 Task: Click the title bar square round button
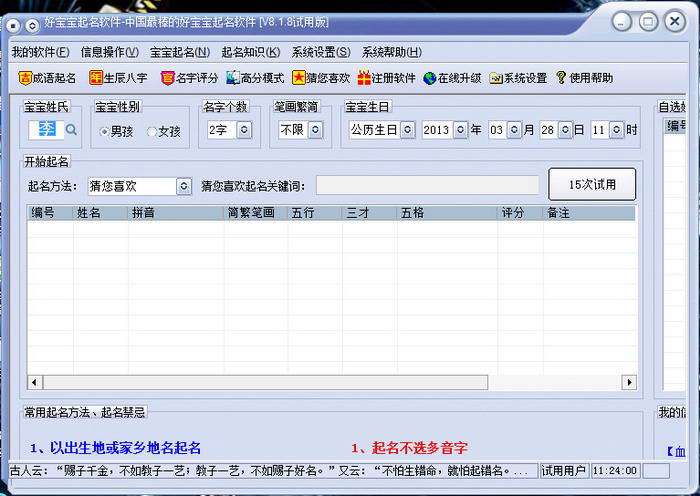(x=13, y=25)
